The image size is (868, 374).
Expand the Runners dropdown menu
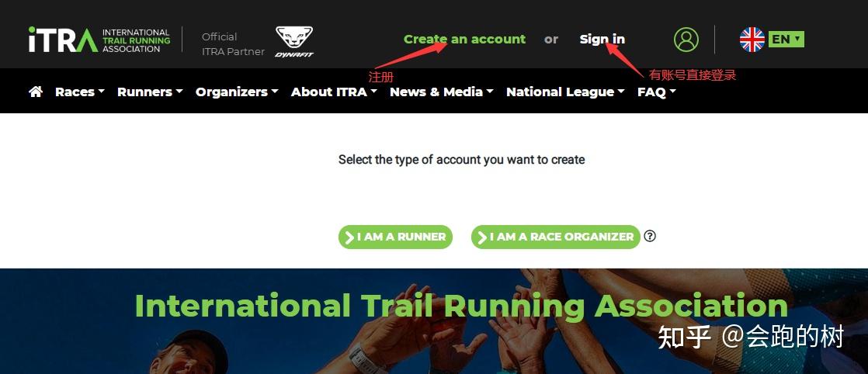click(150, 92)
